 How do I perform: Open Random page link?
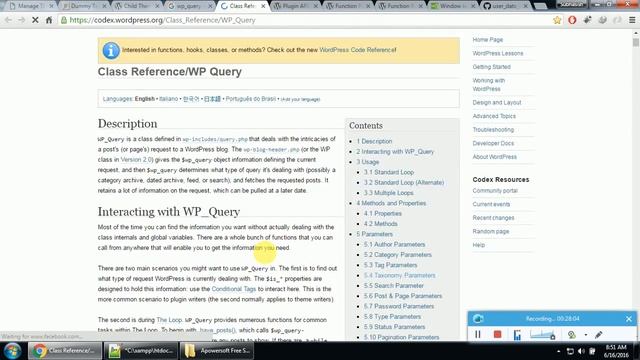coord(491,231)
